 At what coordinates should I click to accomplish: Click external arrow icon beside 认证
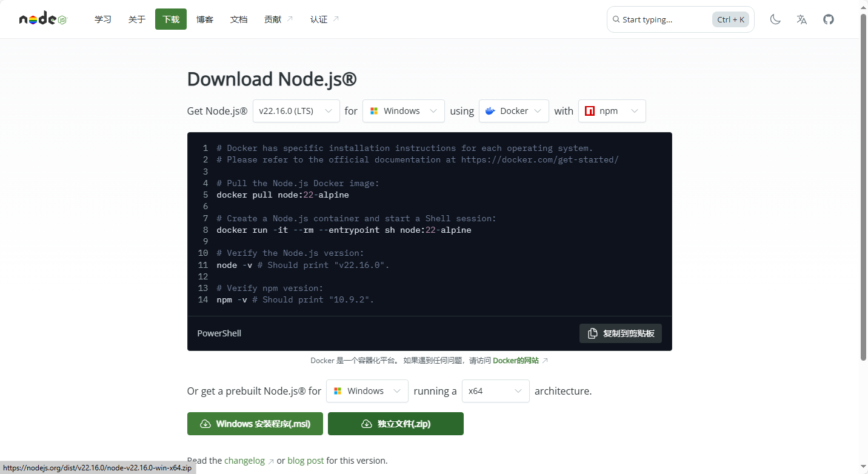335,19
